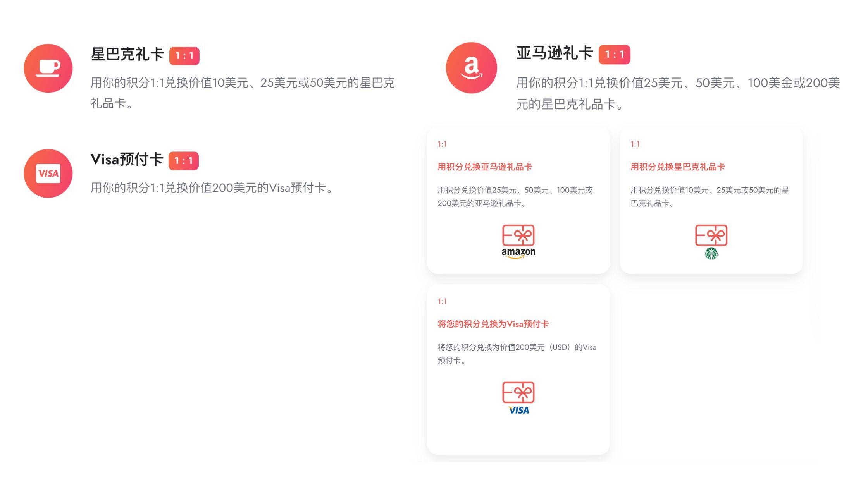Click the 1:1 badge beside Visa预付卡
This screenshot has height=488, width=868.
point(184,161)
